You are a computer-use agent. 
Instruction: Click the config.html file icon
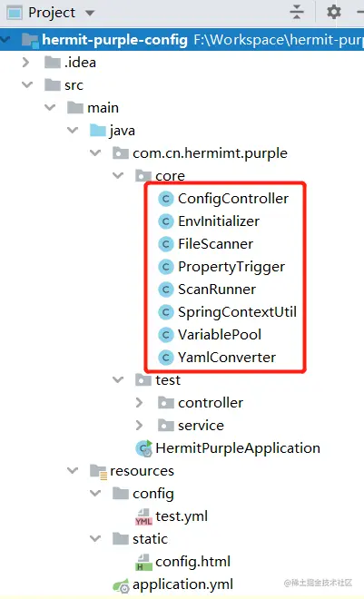click(x=143, y=563)
